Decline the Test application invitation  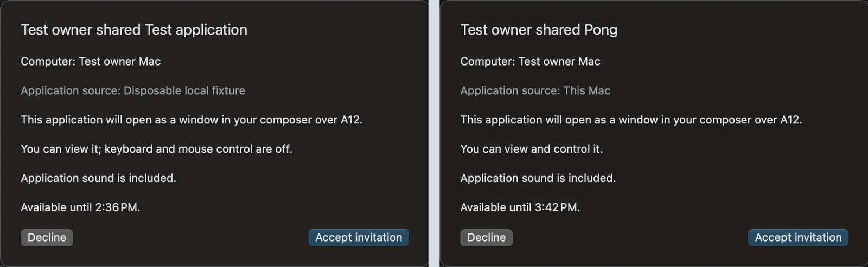47,237
